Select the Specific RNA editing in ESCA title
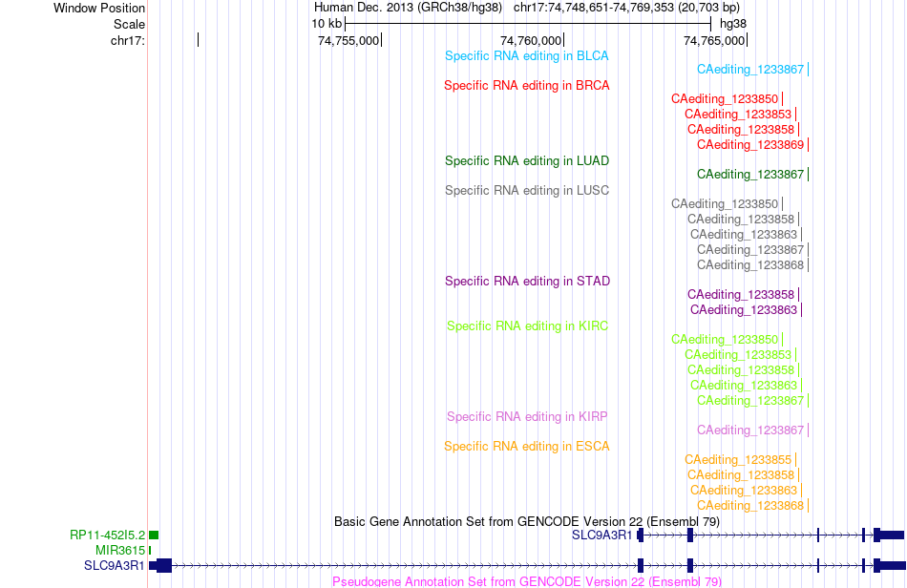Image resolution: width=907 pixels, height=588 pixels. pos(526,447)
